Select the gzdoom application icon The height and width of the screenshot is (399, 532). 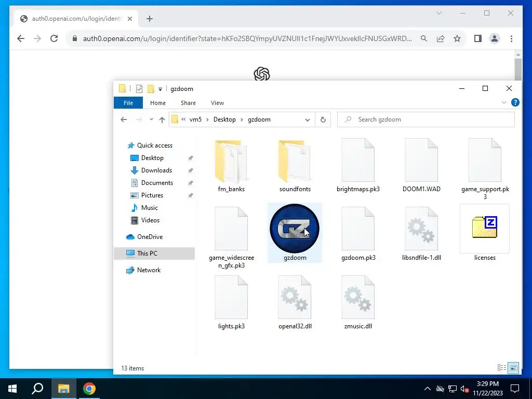[295, 229]
